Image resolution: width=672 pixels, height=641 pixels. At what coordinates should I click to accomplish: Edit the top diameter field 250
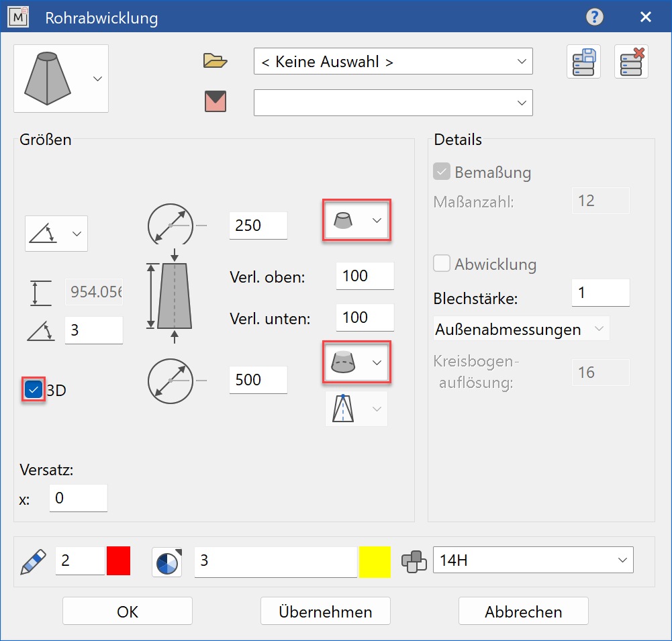258,226
